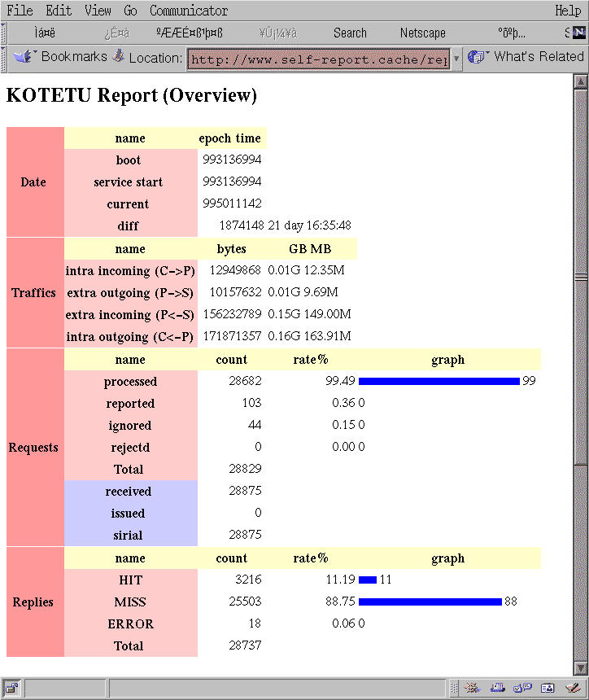This screenshot has height=700, width=589.
Task: Click the first garbled toolbar button Ìá¤ë
Action: [45, 33]
